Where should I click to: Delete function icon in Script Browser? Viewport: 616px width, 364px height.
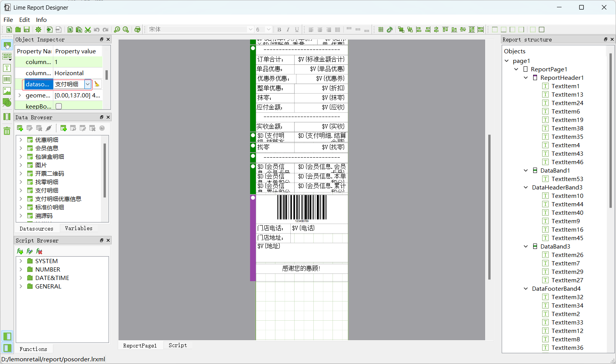click(39, 251)
